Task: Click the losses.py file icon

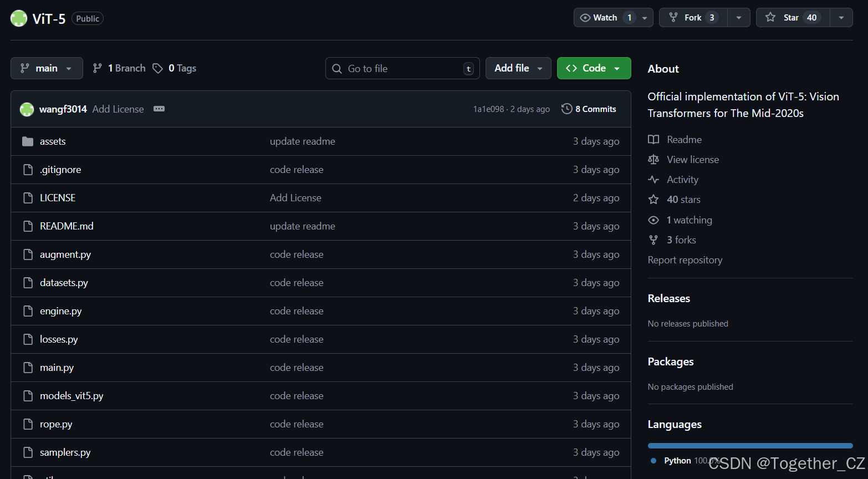Action: tap(28, 339)
